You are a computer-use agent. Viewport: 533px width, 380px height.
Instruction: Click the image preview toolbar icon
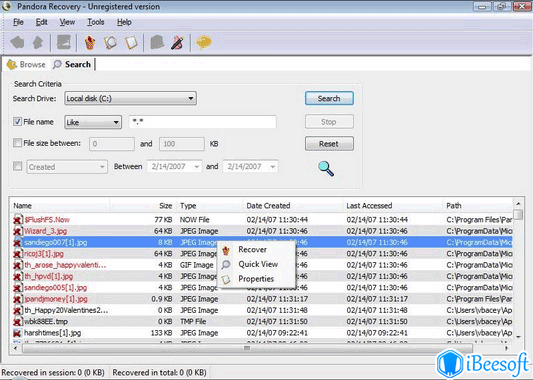64,42
